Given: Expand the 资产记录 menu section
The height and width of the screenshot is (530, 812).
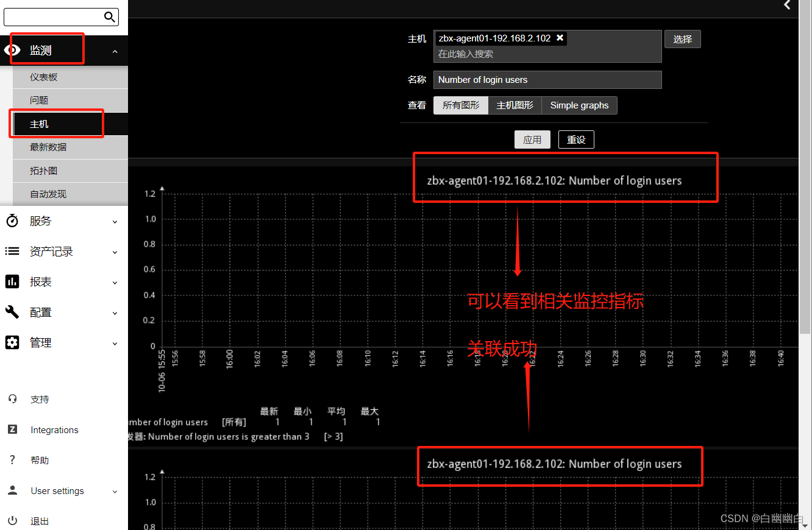Looking at the screenshot, I should pos(115,252).
